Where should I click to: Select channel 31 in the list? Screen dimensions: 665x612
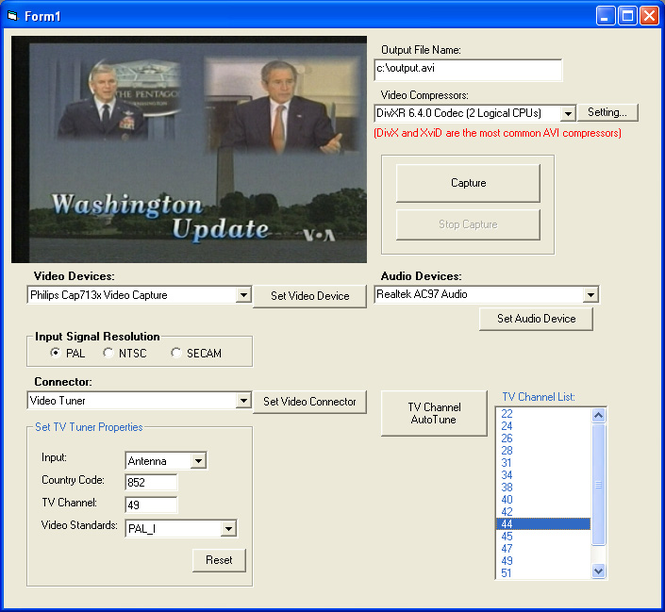point(543,463)
